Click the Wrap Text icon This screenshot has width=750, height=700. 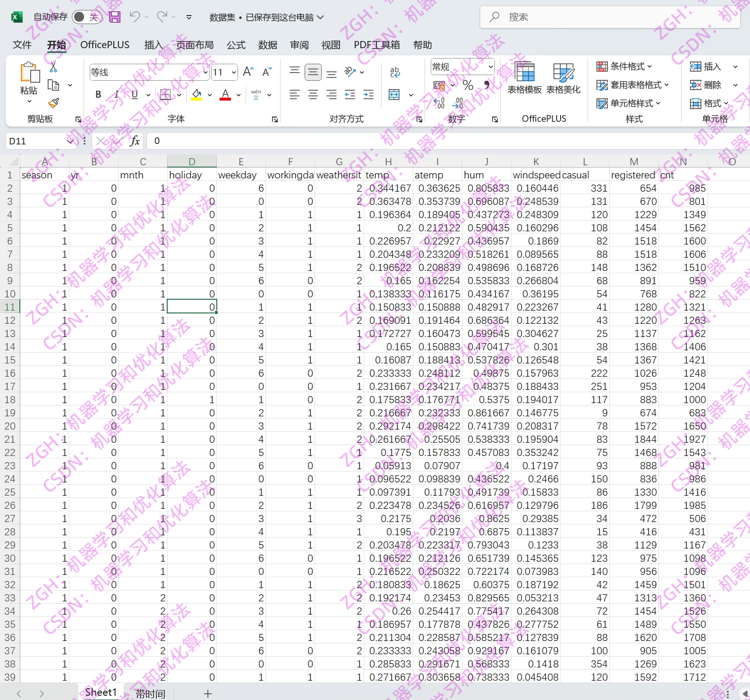coord(394,72)
